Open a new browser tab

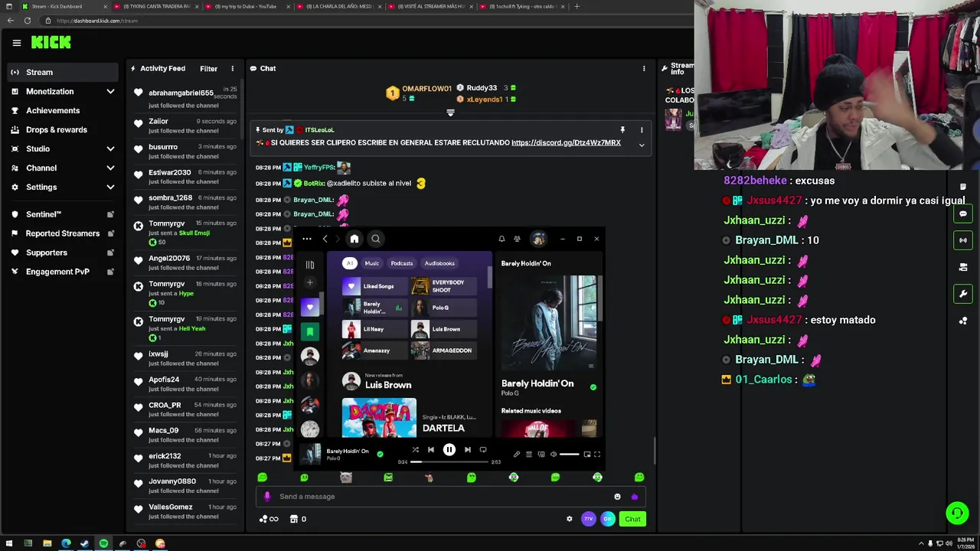(x=577, y=6)
